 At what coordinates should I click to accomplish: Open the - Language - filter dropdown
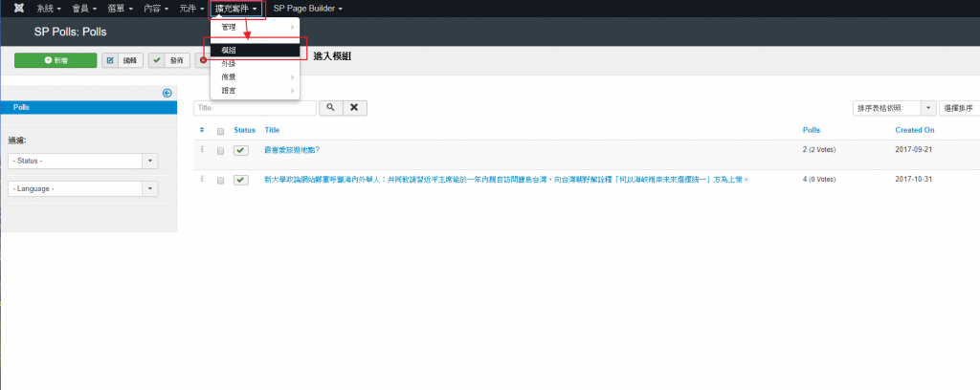point(82,189)
